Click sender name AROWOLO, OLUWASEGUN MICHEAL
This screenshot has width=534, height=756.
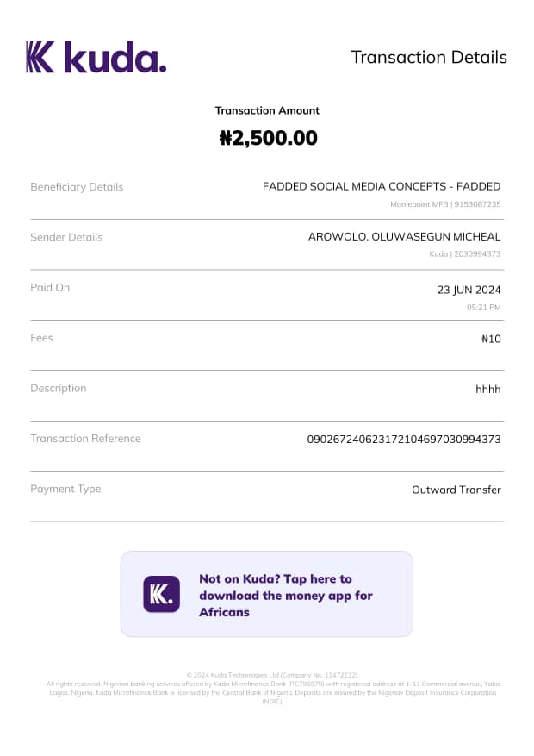point(404,237)
